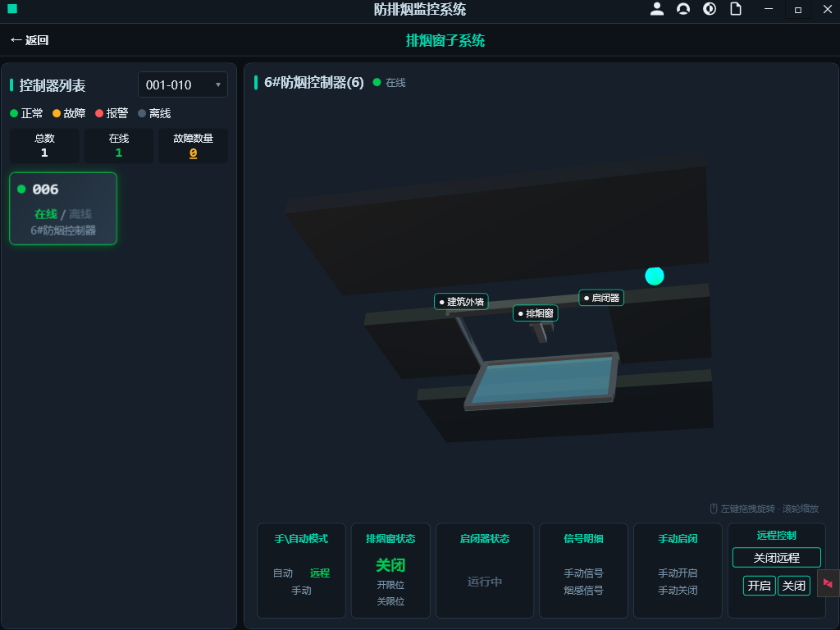The image size is (840, 630).
Task: Click the 故障 legend item
Action: [x=69, y=113]
